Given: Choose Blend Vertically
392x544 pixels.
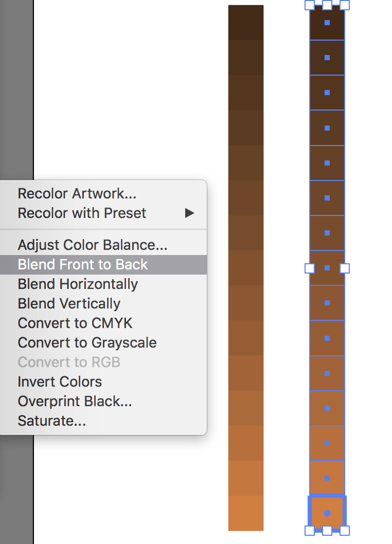Looking at the screenshot, I should coord(69,303).
